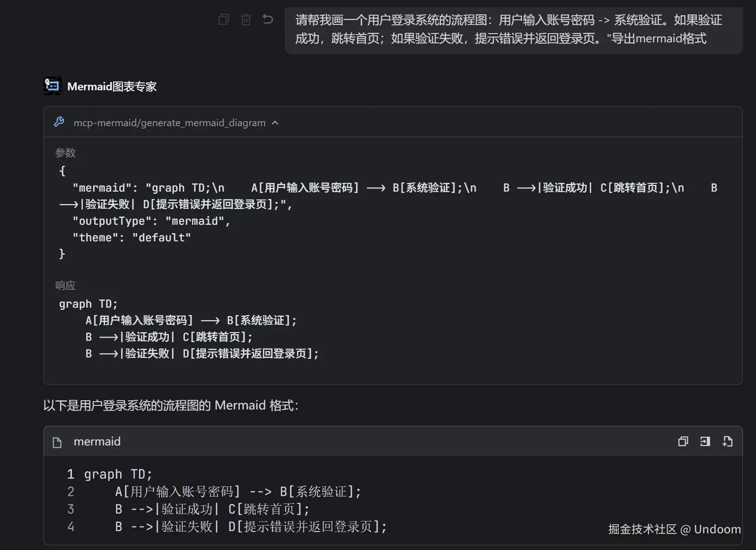Click the file icon beside mermaid label

pos(57,442)
